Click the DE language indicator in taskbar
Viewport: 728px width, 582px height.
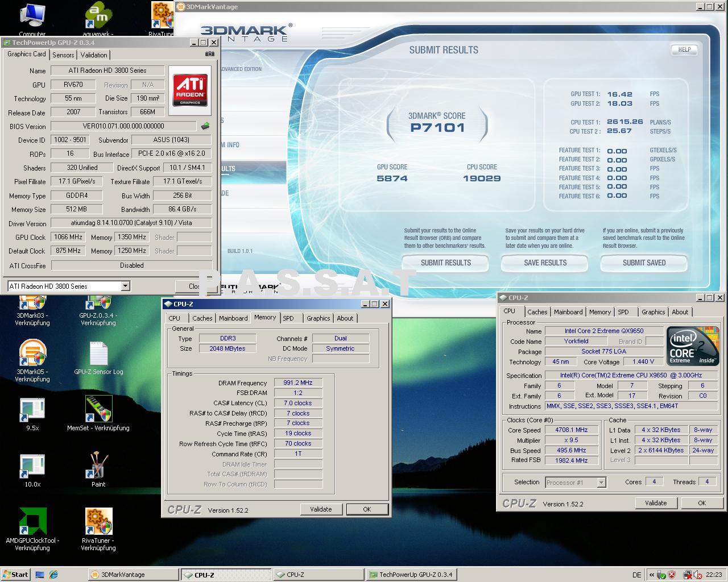pos(636,575)
